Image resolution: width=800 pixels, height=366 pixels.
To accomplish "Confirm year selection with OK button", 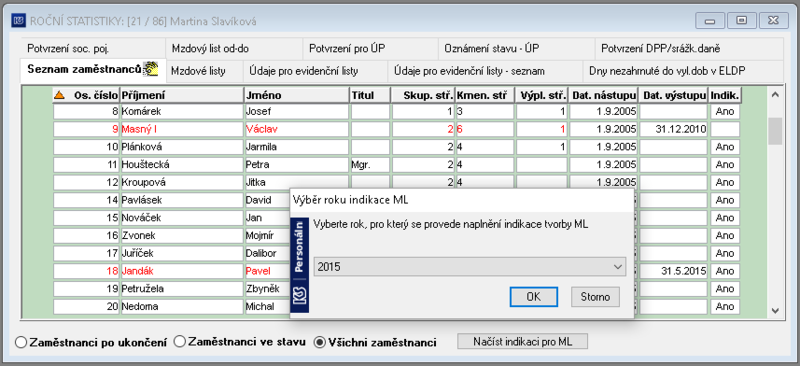I will (x=534, y=297).
